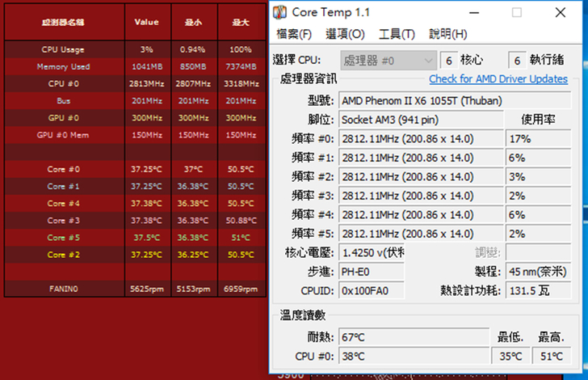Click the Socket AM3 (941 pin) field
The height and width of the screenshot is (380, 588).
pyautogui.click(x=421, y=120)
